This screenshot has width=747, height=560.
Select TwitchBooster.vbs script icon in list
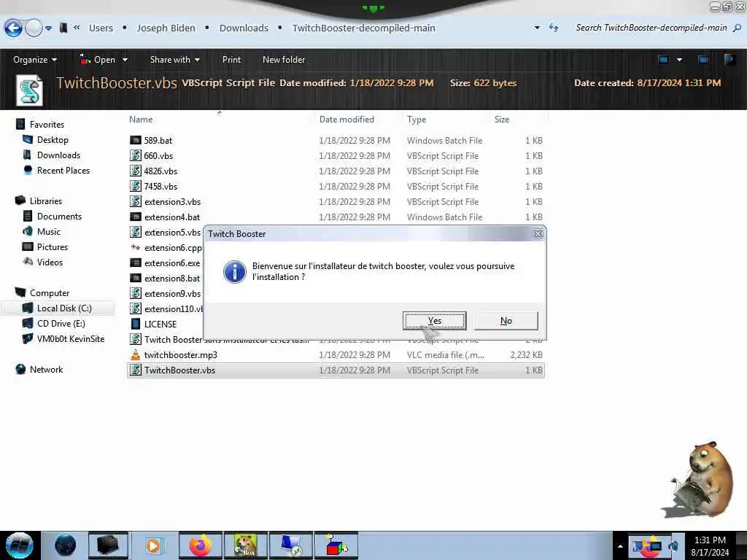[x=136, y=370]
